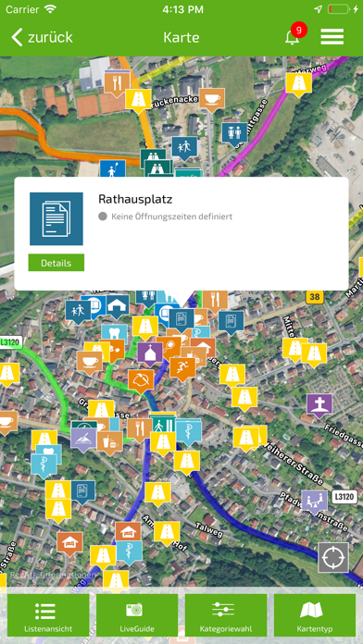Open the Rechtl. Informationen map link
363x644 pixels.
click(54, 575)
